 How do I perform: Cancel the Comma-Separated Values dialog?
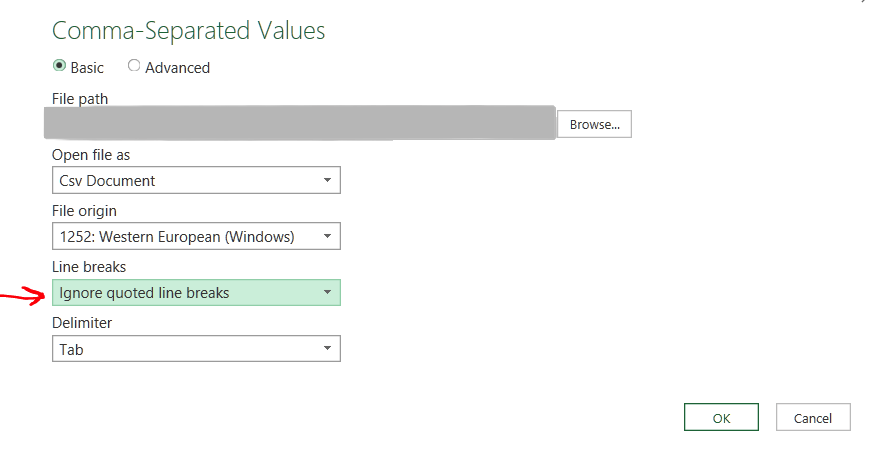(x=812, y=418)
